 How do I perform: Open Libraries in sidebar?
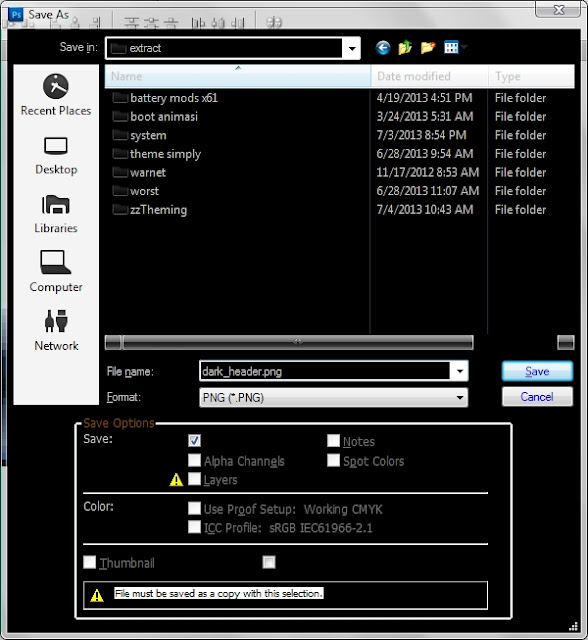(x=56, y=214)
